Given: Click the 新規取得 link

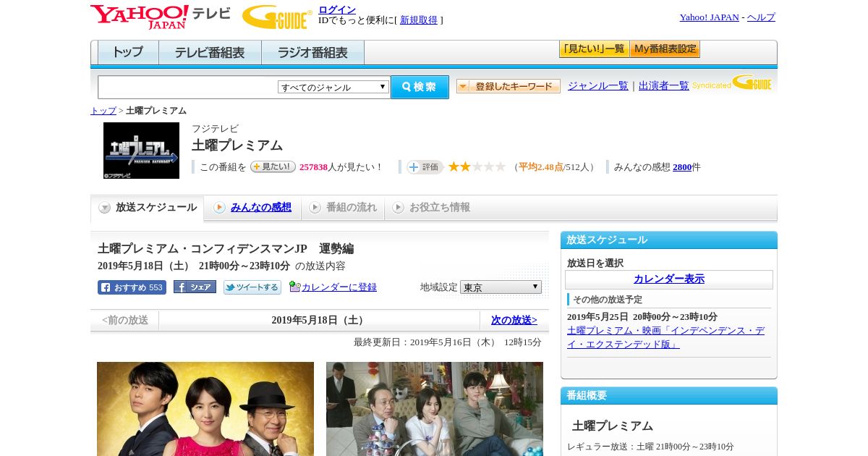Looking at the screenshot, I should [x=419, y=20].
